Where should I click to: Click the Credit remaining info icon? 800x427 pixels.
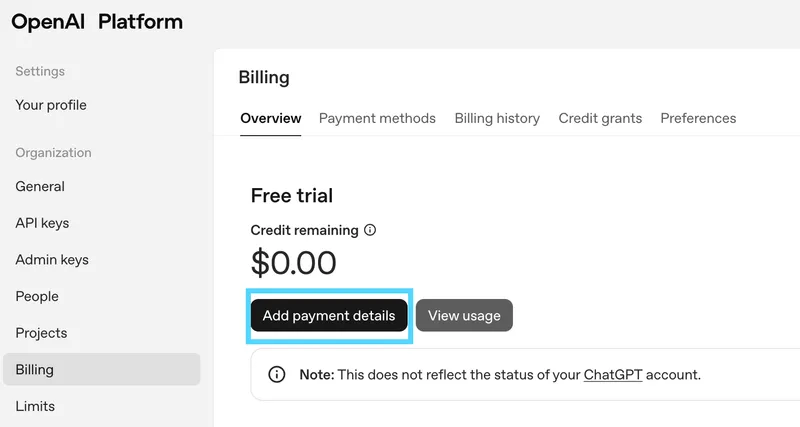pyautogui.click(x=370, y=230)
